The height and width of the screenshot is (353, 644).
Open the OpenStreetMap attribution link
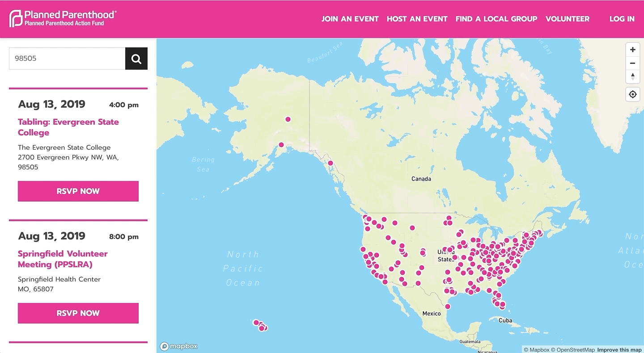pyautogui.click(x=573, y=350)
